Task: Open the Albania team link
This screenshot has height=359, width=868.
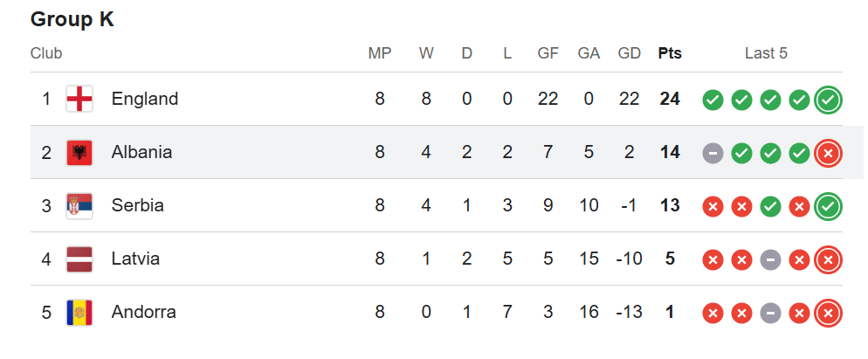Action: [x=141, y=152]
